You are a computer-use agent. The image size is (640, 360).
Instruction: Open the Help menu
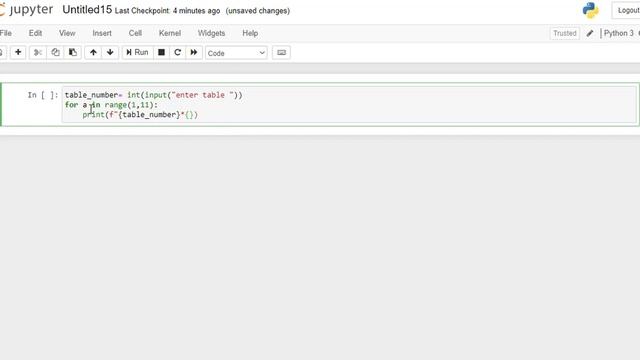tap(250, 33)
